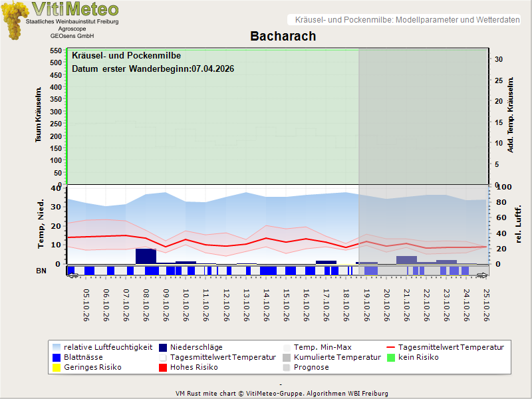Click the date label 19.10.26
This screenshot has width=532, height=399.
[367, 305]
